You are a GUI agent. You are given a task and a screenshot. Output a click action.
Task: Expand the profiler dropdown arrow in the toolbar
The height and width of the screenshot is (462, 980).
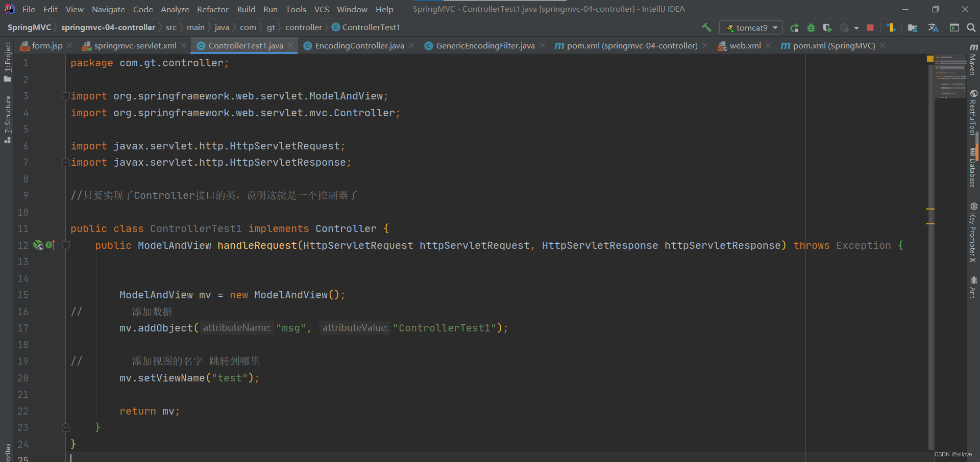(856, 28)
